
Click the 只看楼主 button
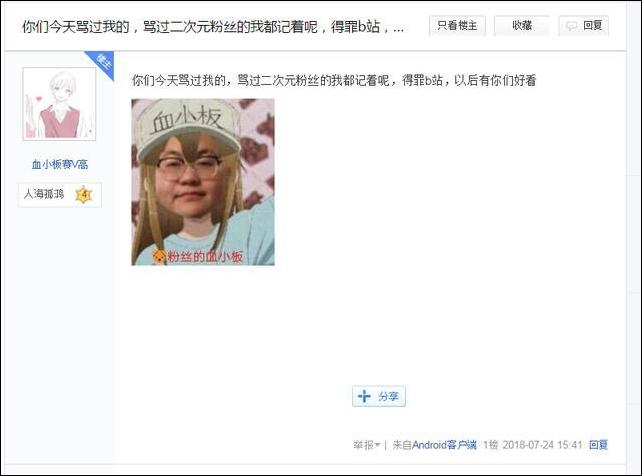click(457, 26)
